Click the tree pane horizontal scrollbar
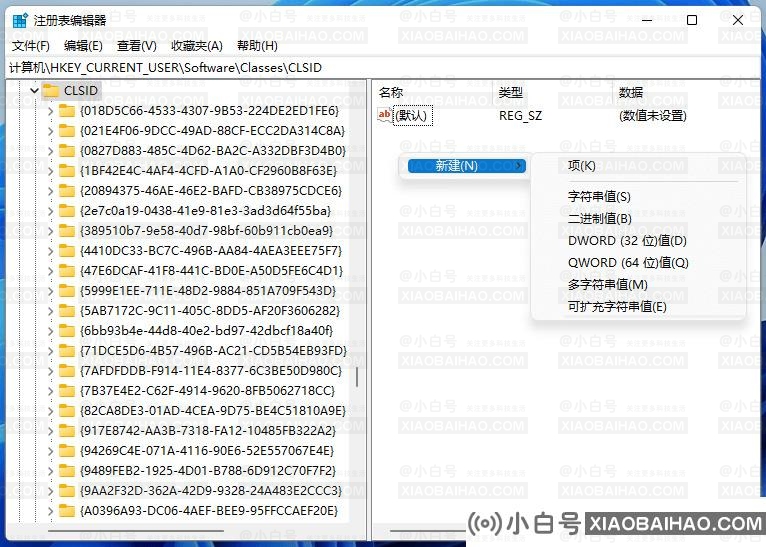This screenshot has width=766, height=547. [136, 531]
